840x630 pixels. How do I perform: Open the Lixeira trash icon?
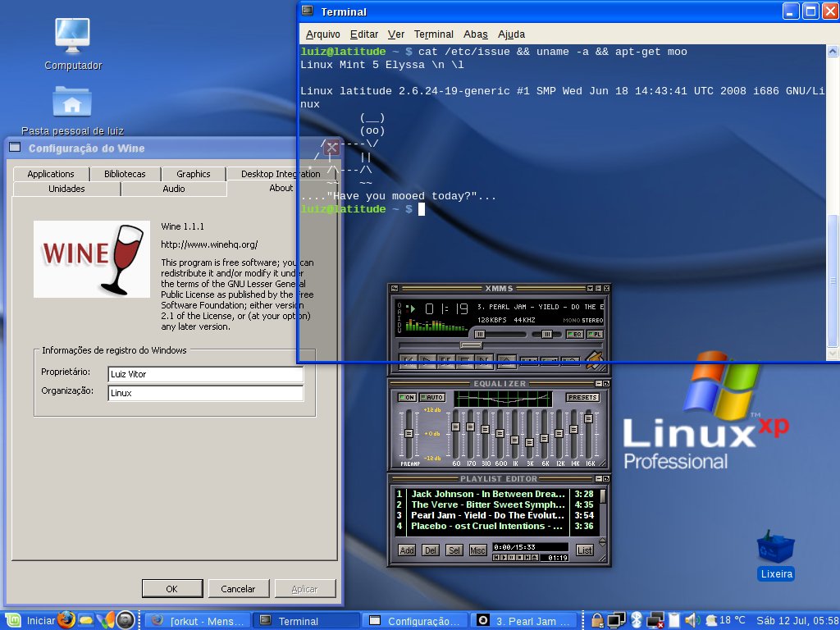[x=776, y=555]
